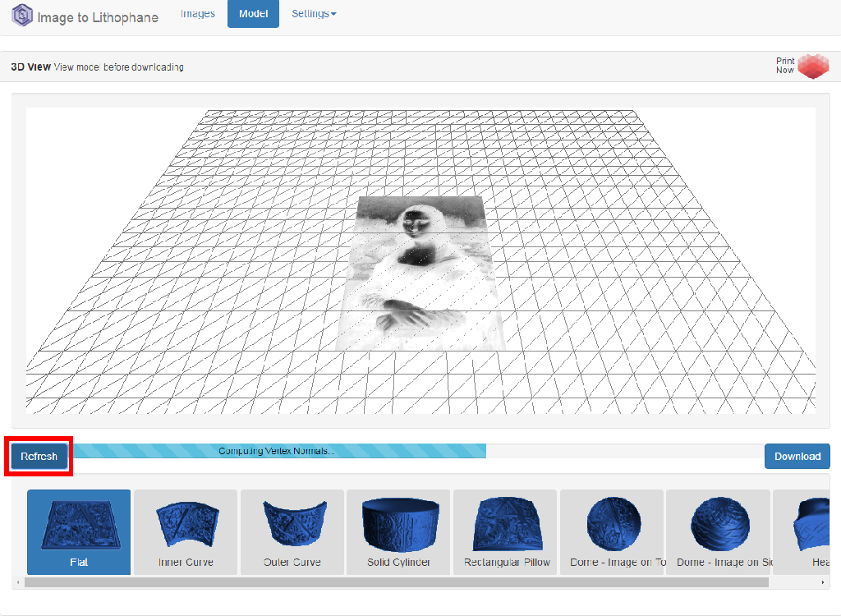Click the 3D View heading text
This screenshot has width=841, height=616.
click(30, 67)
